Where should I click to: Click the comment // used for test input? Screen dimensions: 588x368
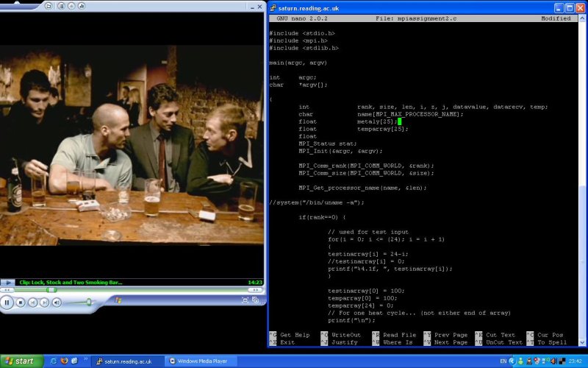tap(368, 232)
